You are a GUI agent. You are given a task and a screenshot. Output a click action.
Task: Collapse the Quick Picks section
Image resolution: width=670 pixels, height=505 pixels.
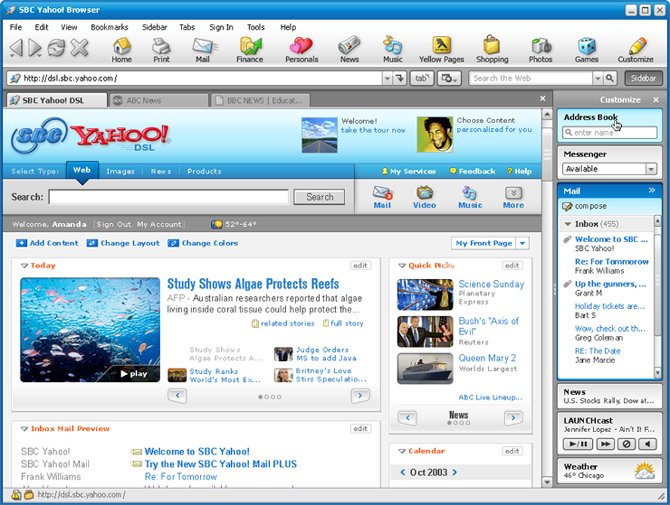pyautogui.click(x=402, y=266)
